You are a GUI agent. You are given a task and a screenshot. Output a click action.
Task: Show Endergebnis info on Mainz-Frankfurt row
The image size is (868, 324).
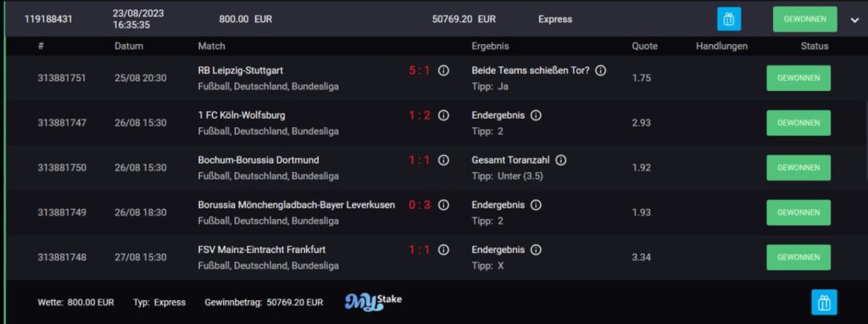[536, 249]
